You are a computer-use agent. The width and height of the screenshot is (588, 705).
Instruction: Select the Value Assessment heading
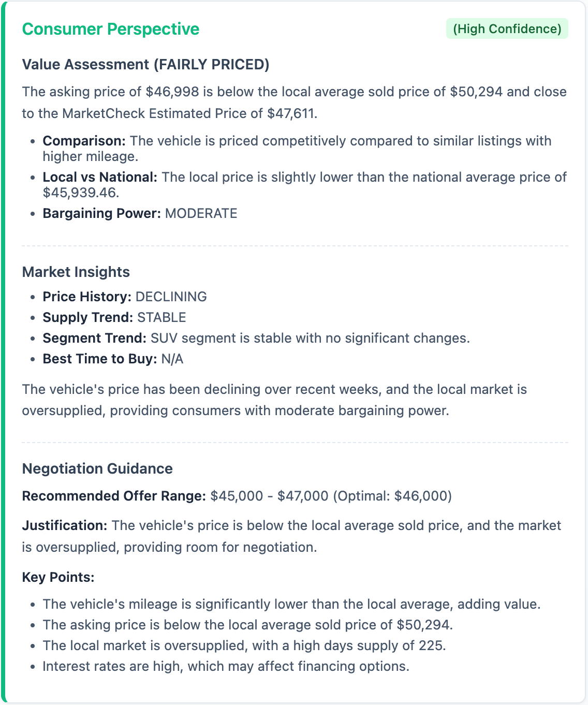145,65
